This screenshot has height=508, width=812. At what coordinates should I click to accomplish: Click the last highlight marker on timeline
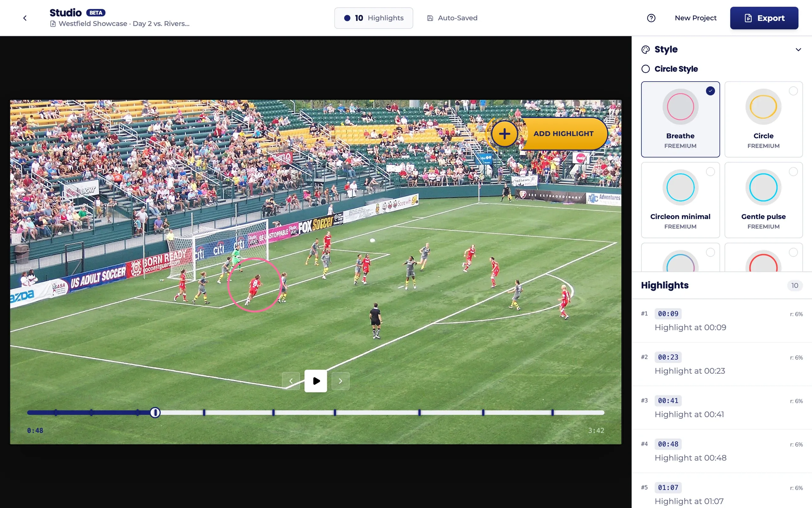pos(552,412)
